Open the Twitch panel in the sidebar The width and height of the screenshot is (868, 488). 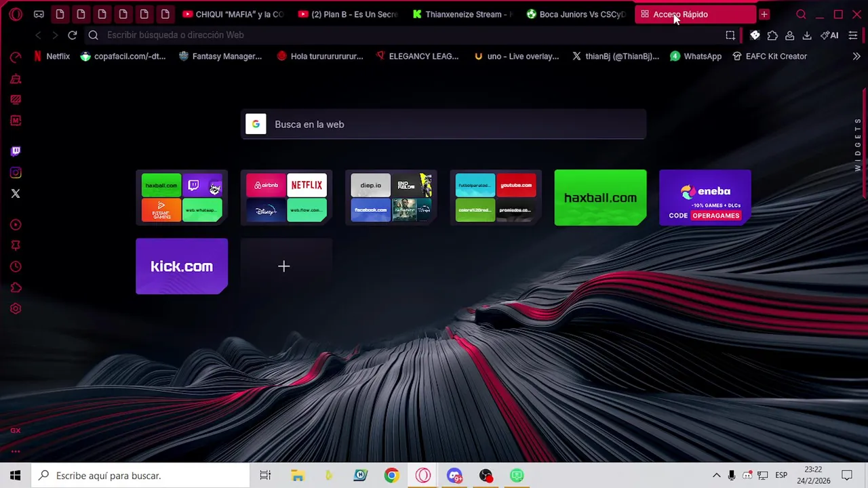coord(16,151)
